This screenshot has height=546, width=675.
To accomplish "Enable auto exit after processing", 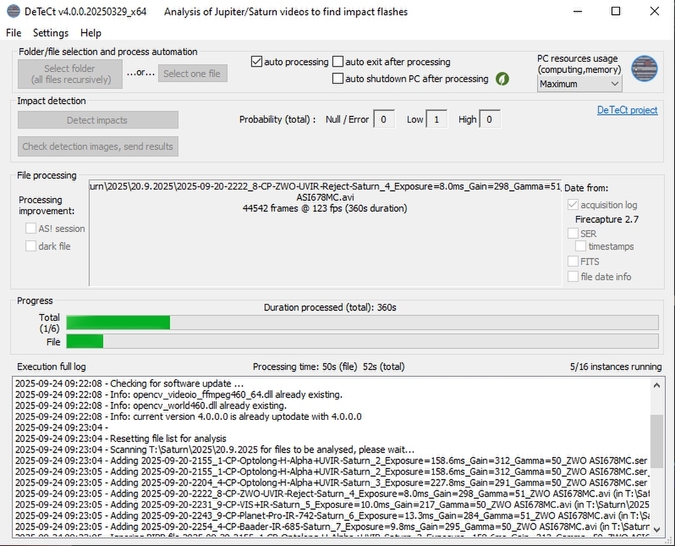I will (x=339, y=62).
